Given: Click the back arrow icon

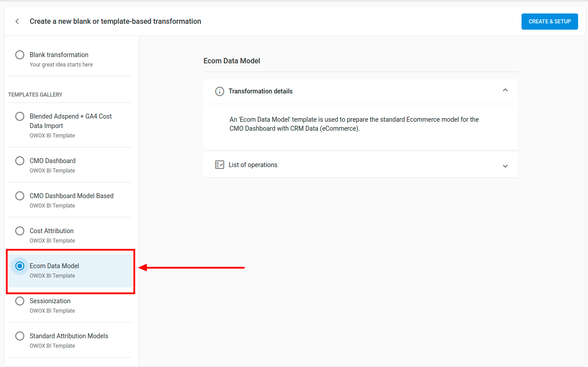Looking at the screenshot, I should click(17, 21).
